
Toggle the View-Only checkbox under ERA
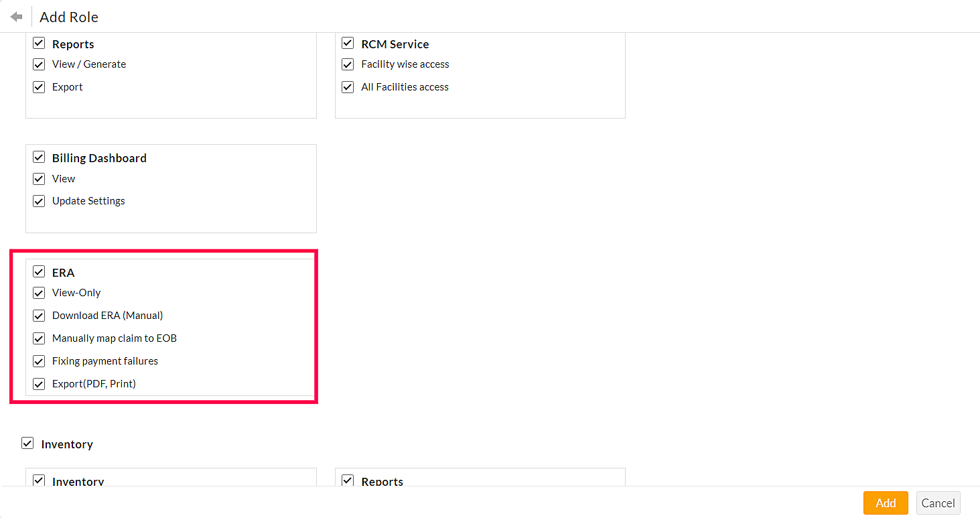39,293
